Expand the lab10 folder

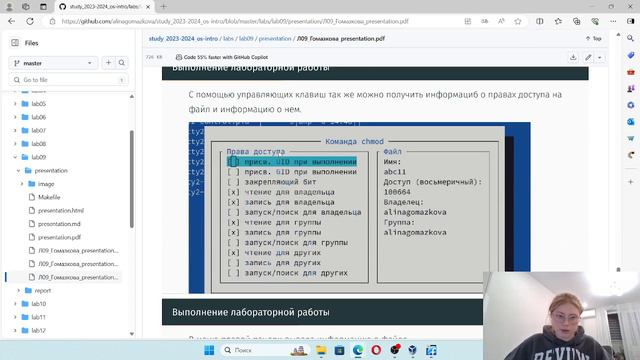click(15, 304)
